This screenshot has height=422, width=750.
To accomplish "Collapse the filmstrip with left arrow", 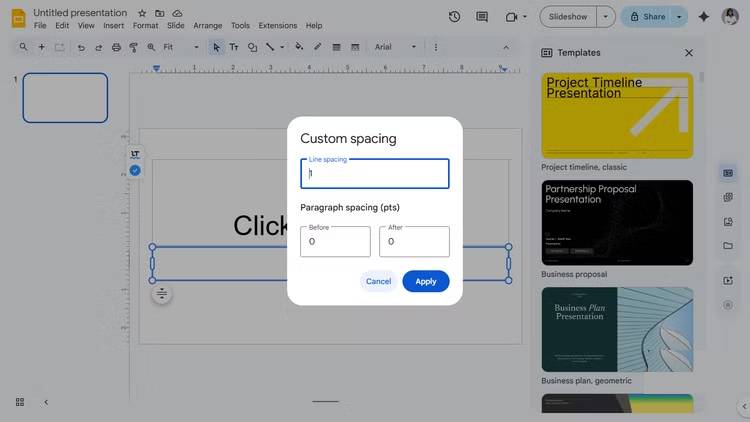I will [46, 402].
